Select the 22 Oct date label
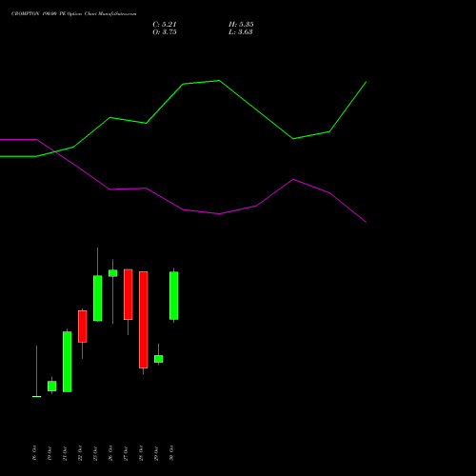 80,453
